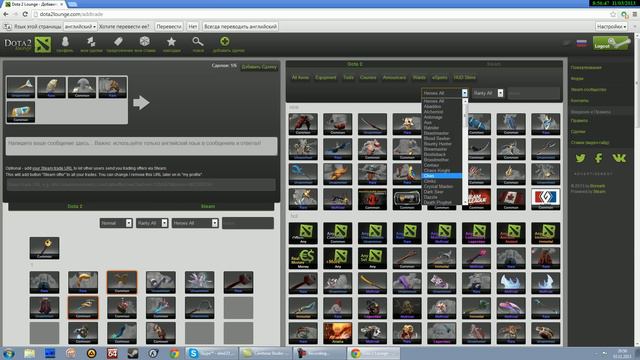
Task: Click the browser back arrow
Action: (x=6, y=14)
